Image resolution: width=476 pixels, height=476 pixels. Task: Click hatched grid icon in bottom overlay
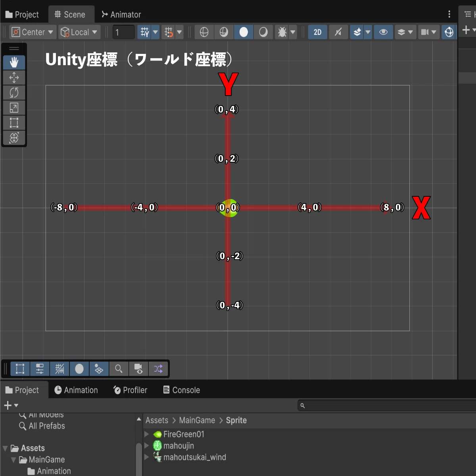click(x=59, y=369)
